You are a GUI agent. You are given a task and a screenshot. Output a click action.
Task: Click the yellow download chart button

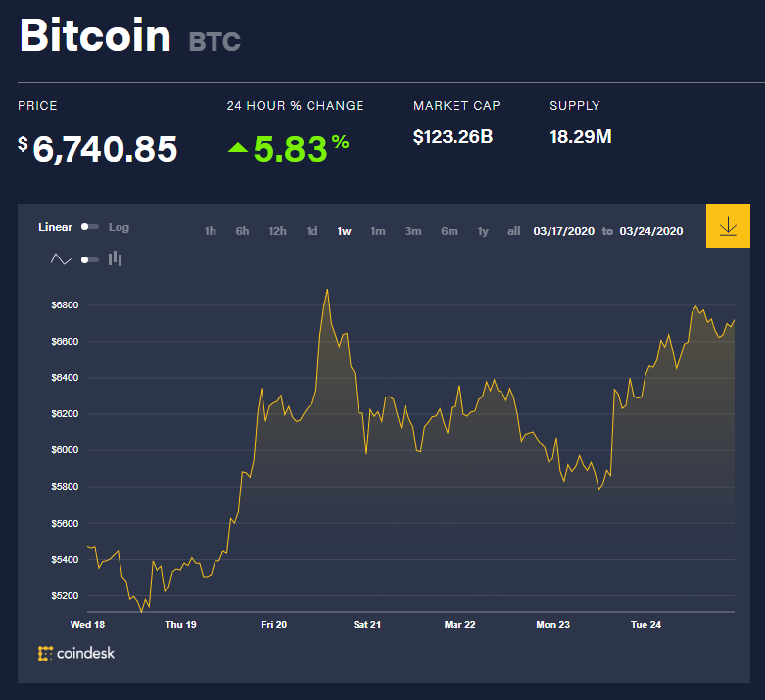728,226
